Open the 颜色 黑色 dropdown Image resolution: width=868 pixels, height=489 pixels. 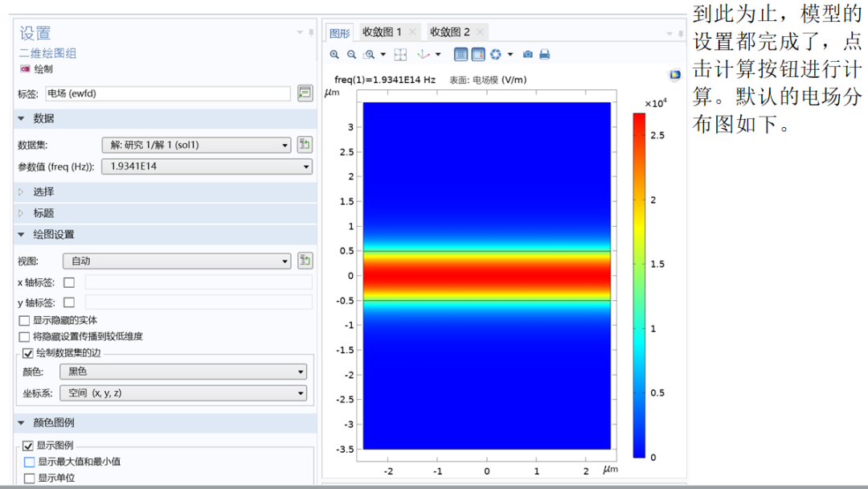click(x=182, y=372)
